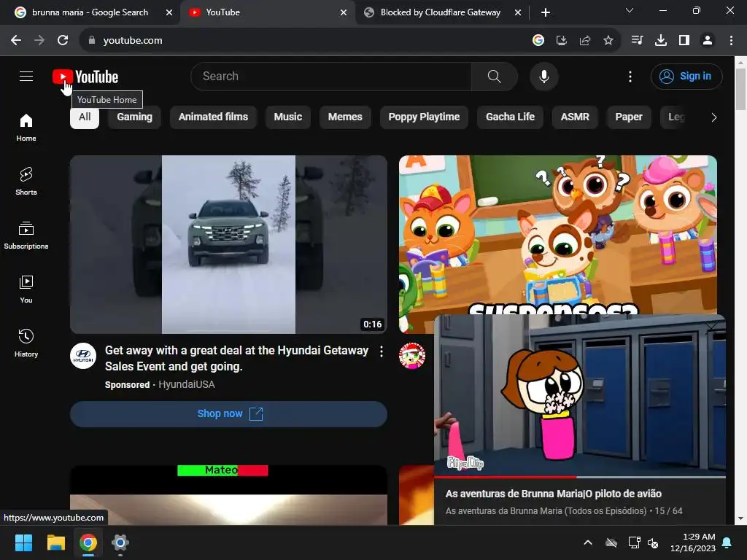Open Settings from the taskbar

pos(120,542)
